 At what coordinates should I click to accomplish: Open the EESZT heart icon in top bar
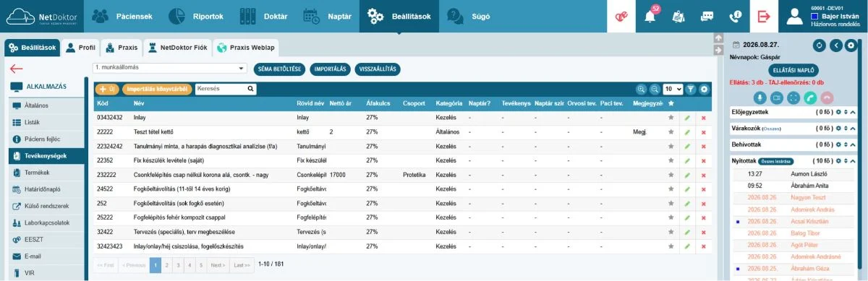click(x=622, y=16)
